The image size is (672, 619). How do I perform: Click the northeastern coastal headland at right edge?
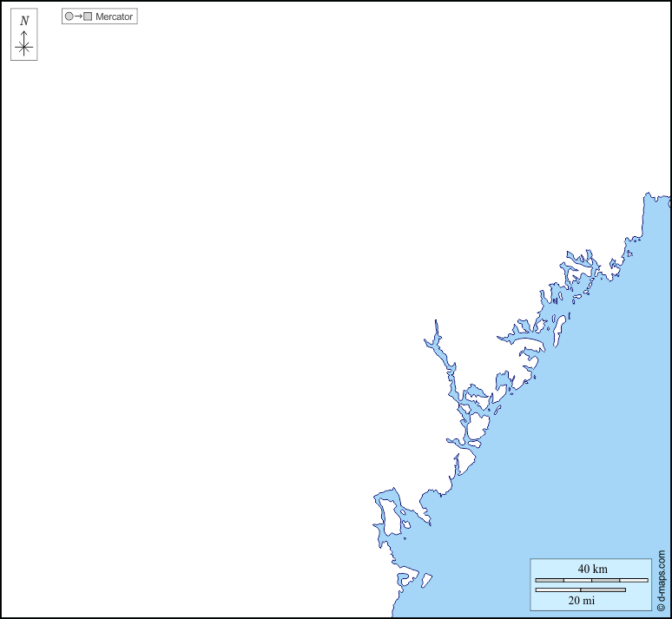tap(653, 213)
